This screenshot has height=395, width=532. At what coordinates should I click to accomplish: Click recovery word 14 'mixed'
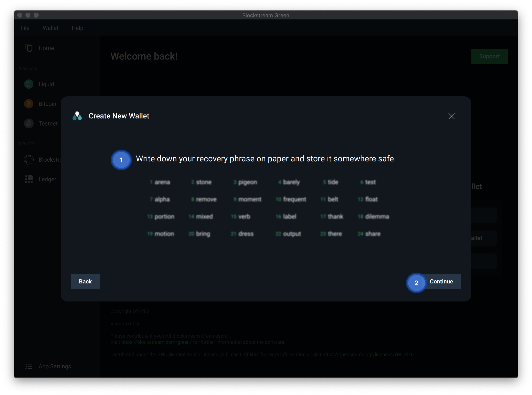pos(204,217)
